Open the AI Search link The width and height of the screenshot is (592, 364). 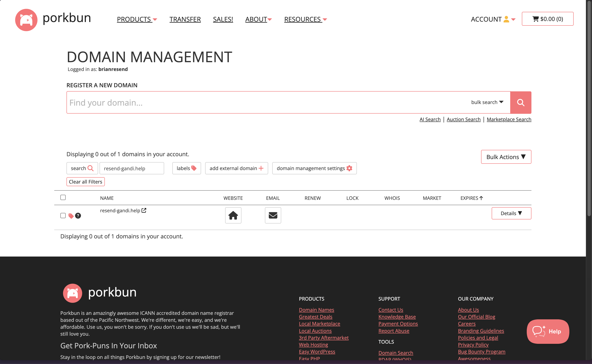pos(430,119)
